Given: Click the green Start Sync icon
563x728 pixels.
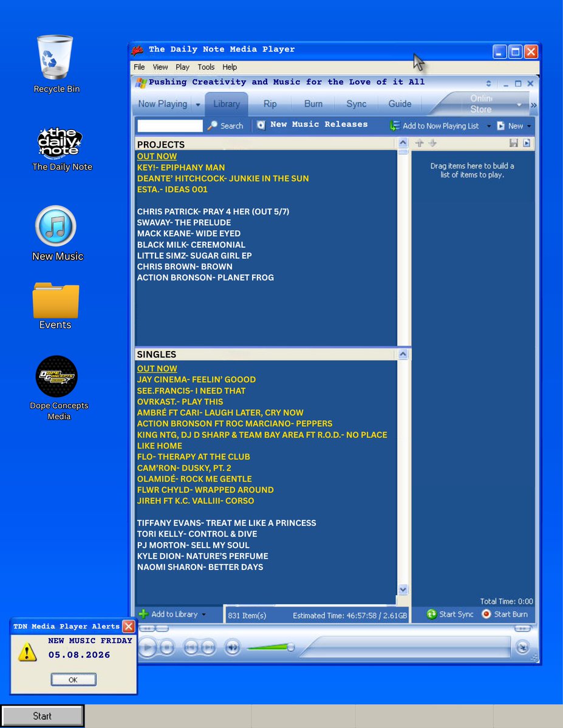Looking at the screenshot, I should [432, 614].
